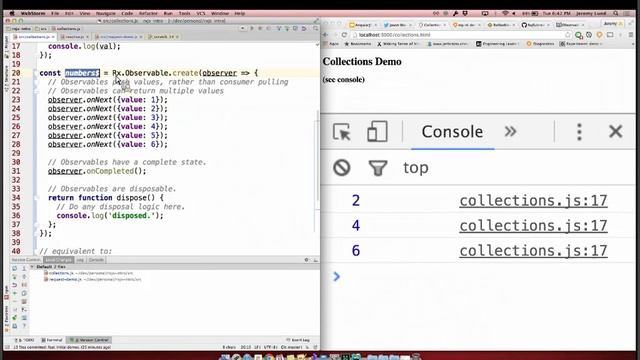Open the Event Log
The height and width of the screenshot is (360, 640).
coord(298,340)
